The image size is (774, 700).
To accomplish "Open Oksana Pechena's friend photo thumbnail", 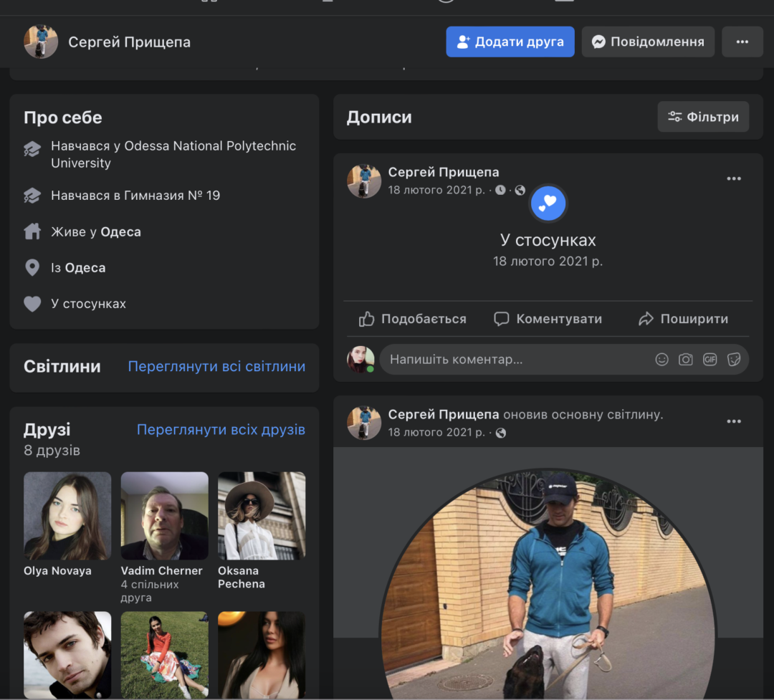I will [262, 516].
